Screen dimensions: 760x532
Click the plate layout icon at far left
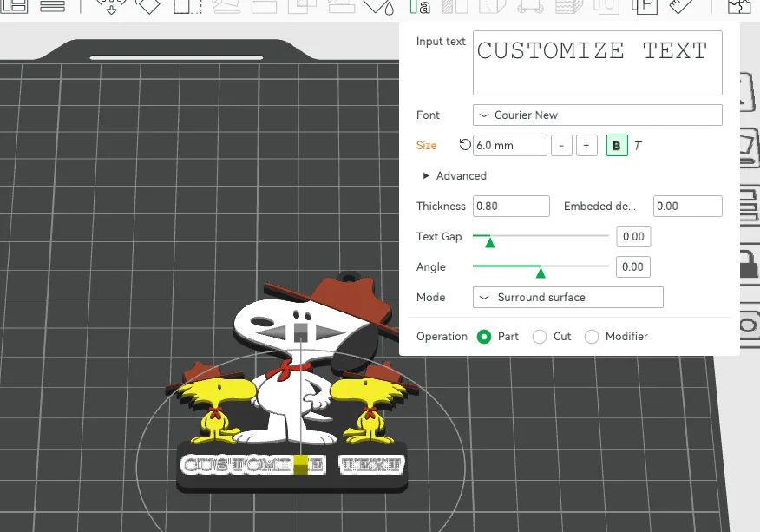click(14, 6)
